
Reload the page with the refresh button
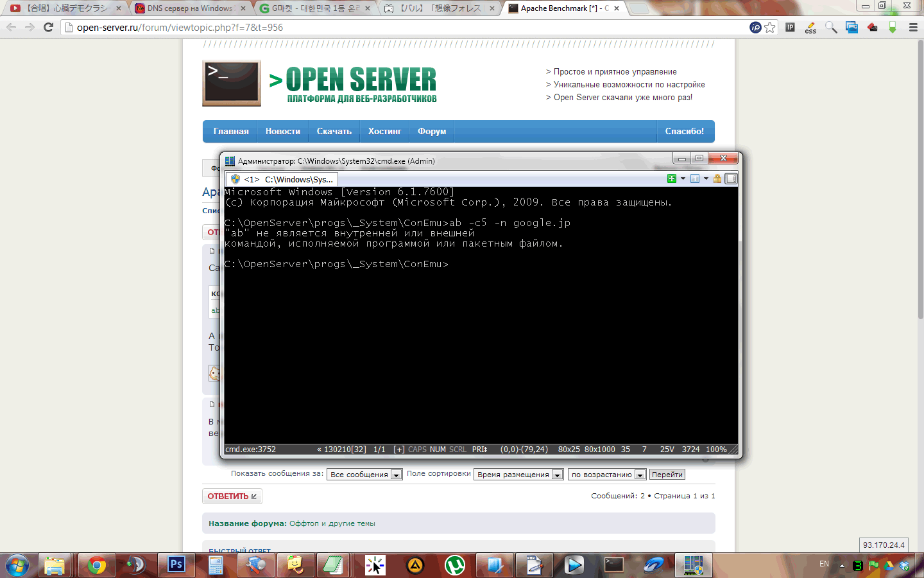point(48,27)
